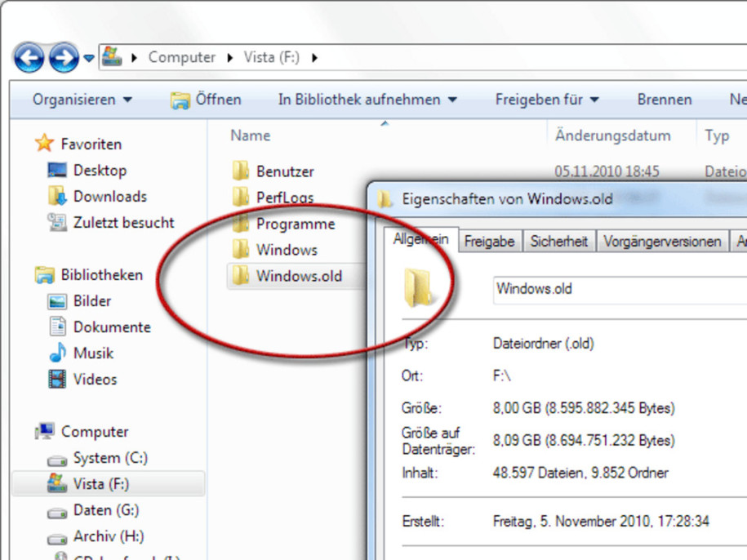Click the Computer icon in navigation pane
This screenshot has width=747, height=560.
pyautogui.click(x=44, y=431)
